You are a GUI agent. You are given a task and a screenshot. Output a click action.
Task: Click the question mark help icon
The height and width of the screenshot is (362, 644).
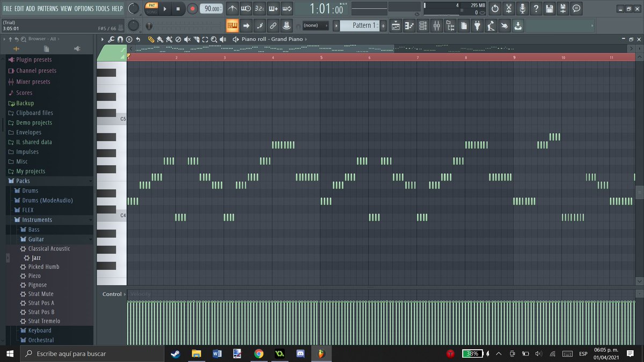click(536, 9)
